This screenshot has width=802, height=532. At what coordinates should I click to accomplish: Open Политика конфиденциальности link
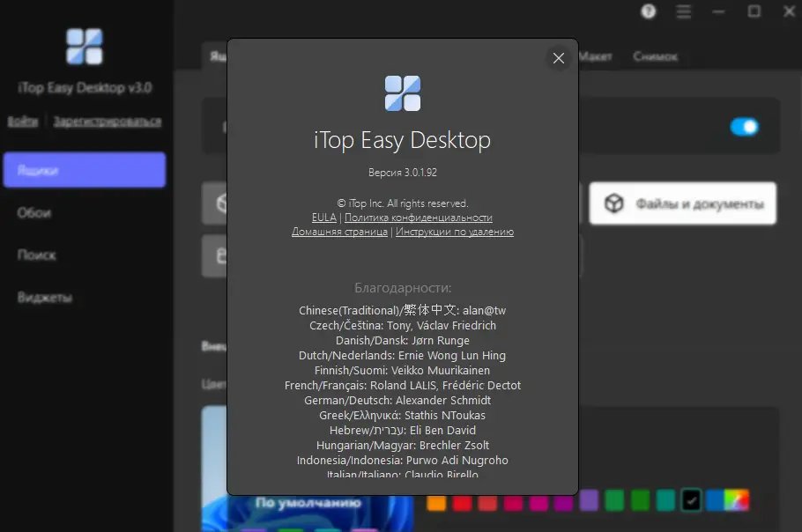point(419,218)
